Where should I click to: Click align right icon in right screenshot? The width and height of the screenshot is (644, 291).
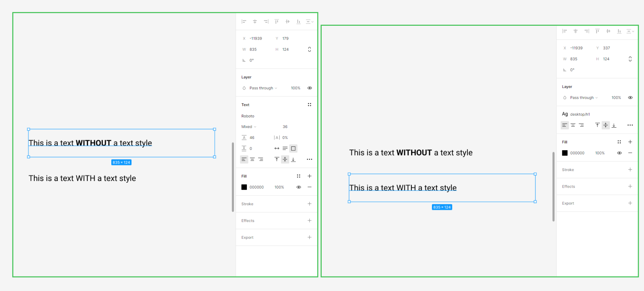click(587, 31)
